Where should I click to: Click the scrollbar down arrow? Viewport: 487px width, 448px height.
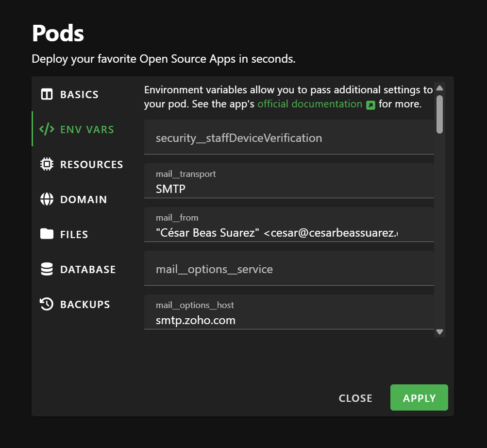[439, 331]
